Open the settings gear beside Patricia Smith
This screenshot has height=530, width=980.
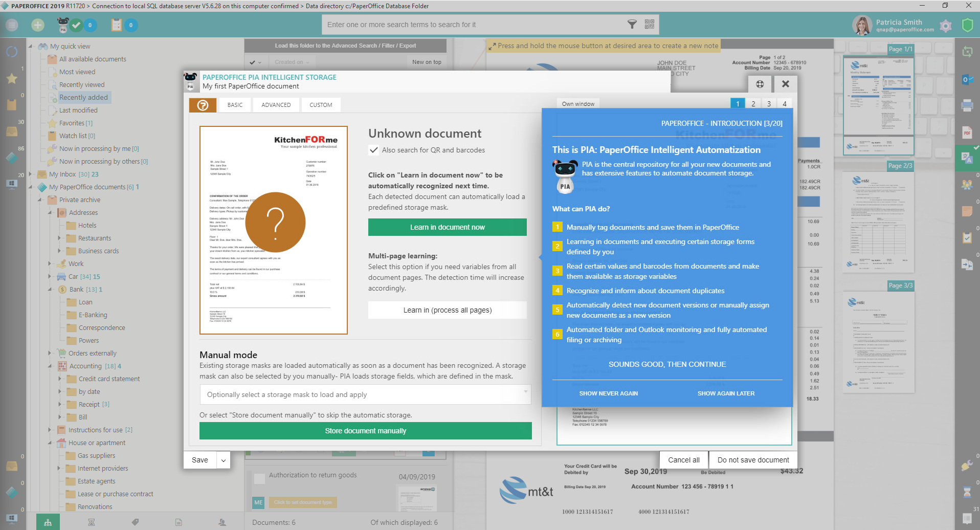[946, 26]
